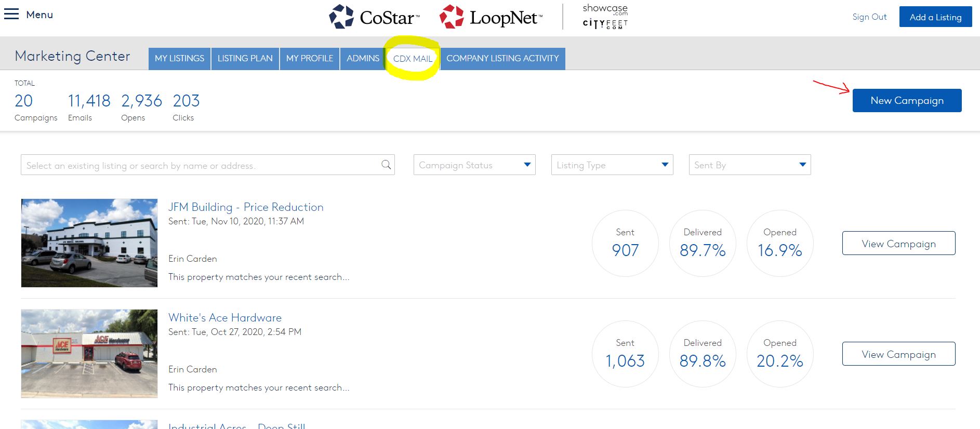Viewport: 980px width, 429px height.
Task: Click the CoStar logo
Action: click(x=374, y=17)
